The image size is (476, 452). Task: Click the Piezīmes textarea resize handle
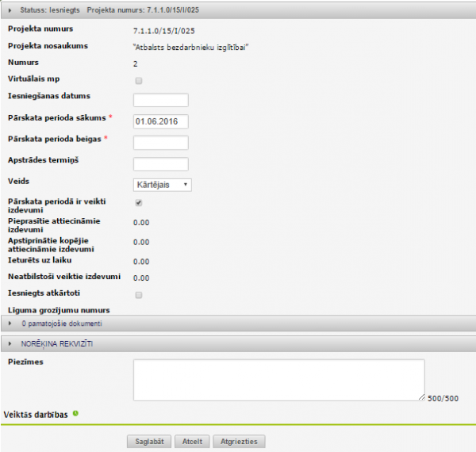[420, 396]
